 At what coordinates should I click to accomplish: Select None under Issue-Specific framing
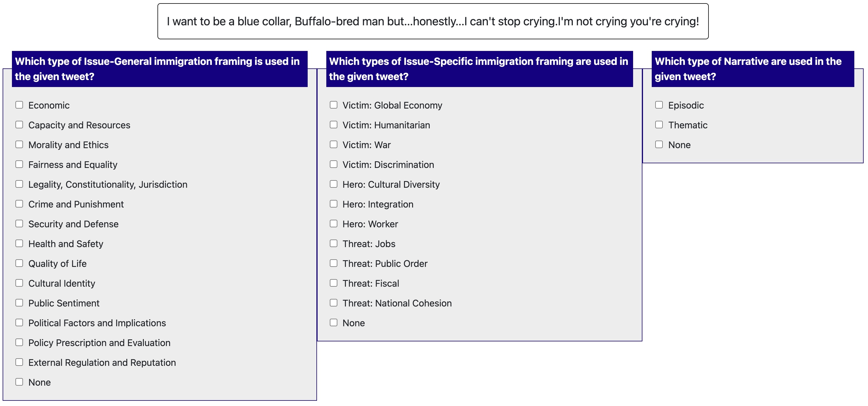pos(334,323)
